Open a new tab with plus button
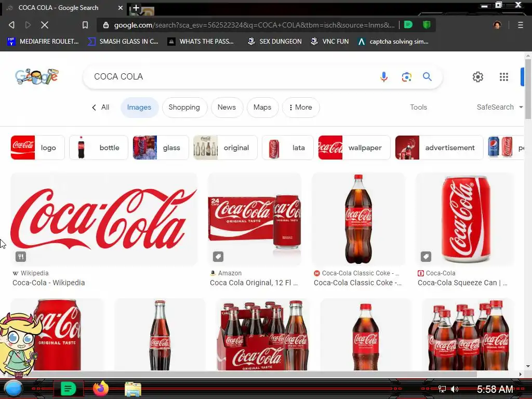This screenshot has height=399, width=532. (x=136, y=8)
